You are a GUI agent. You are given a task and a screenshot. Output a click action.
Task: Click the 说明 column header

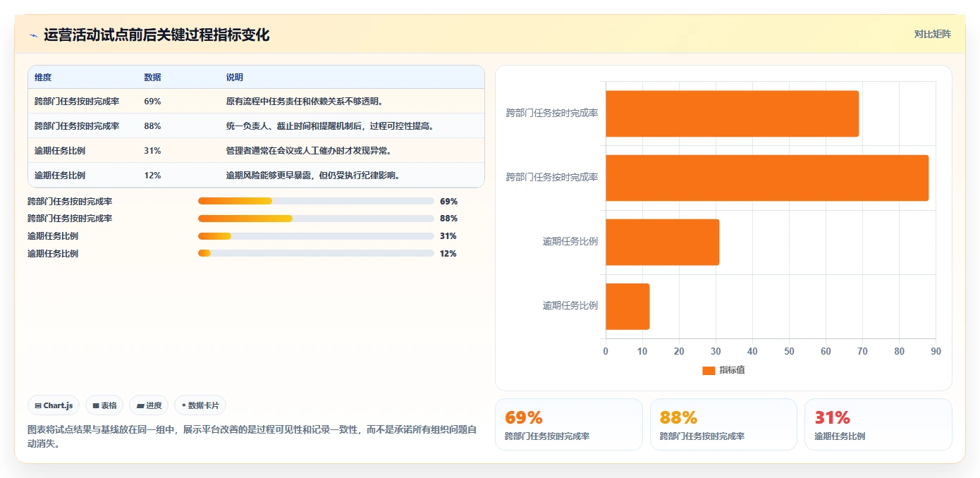tap(235, 78)
